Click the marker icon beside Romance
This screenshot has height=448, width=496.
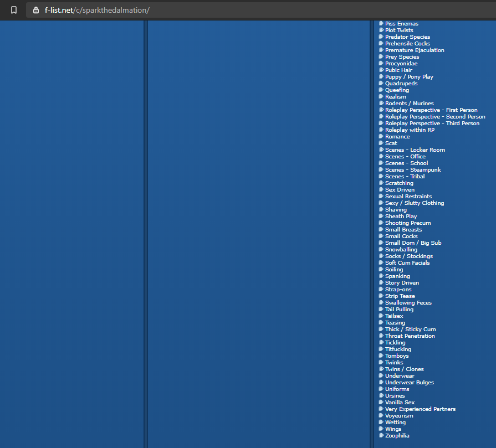point(381,136)
